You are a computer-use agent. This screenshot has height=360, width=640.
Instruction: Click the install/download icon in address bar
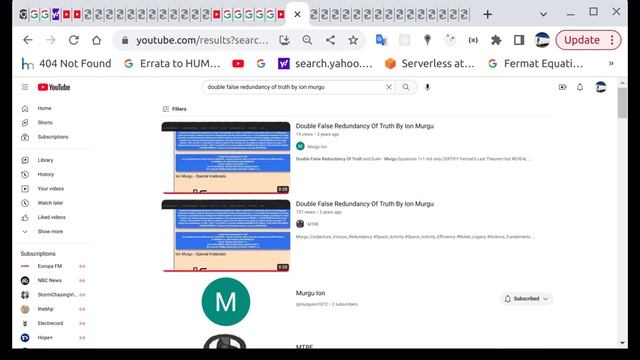pyautogui.click(x=284, y=40)
